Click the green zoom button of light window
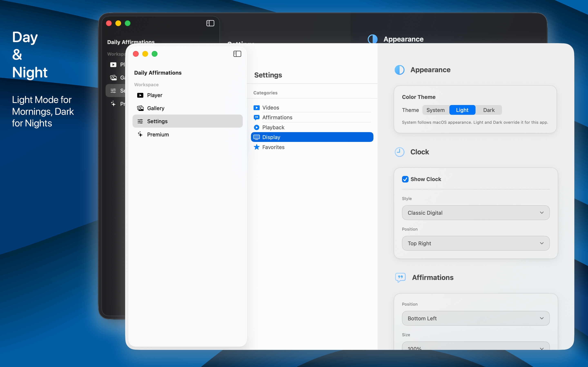Image resolution: width=588 pixels, height=367 pixels. (155, 54)
